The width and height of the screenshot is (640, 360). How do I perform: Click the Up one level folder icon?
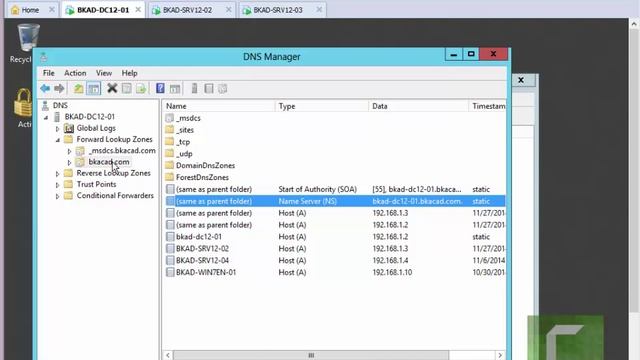pyautogui.click(x=78, y=88)
